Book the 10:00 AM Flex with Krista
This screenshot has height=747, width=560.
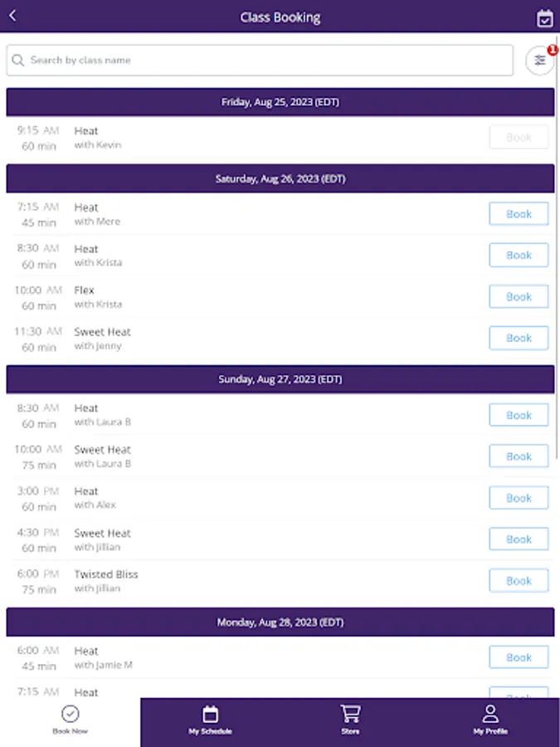519,297
